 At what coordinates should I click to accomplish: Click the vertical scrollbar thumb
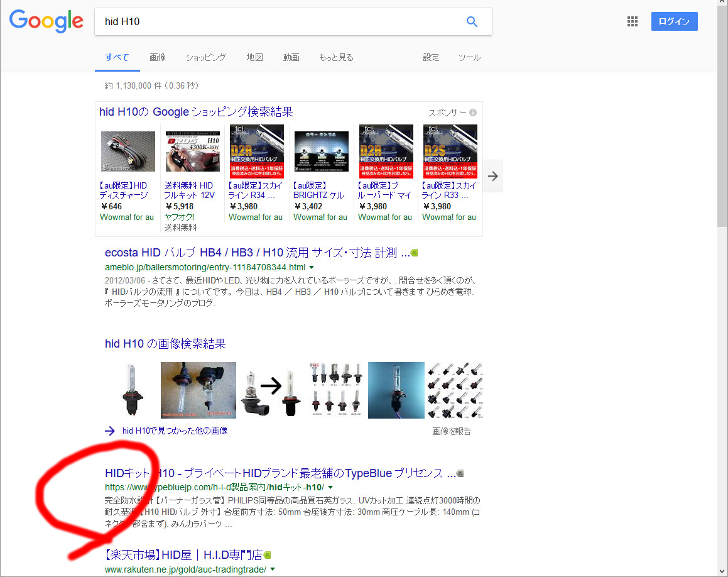click(x=722, y=116)
